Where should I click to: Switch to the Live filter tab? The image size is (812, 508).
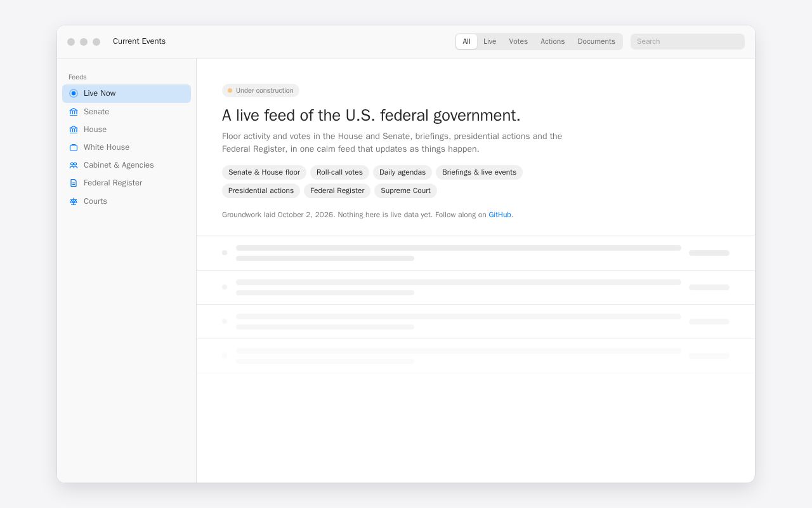[490, 41]
